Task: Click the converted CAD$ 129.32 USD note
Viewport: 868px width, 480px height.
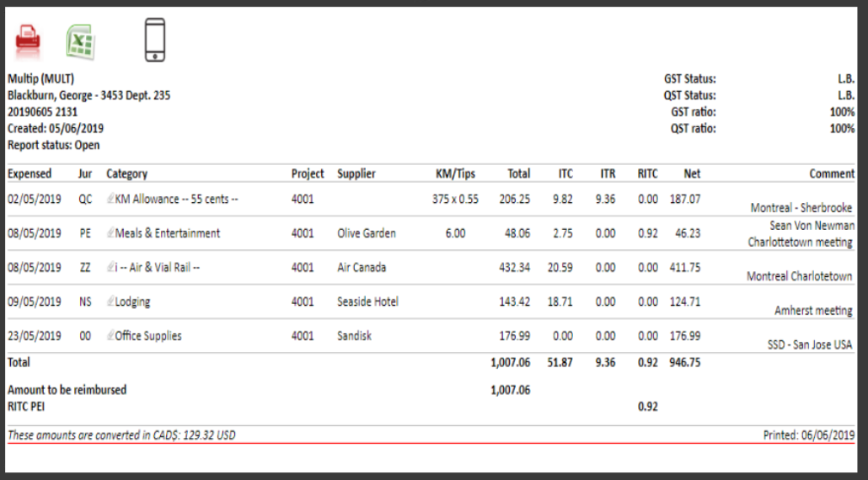Action: point(121,435)
